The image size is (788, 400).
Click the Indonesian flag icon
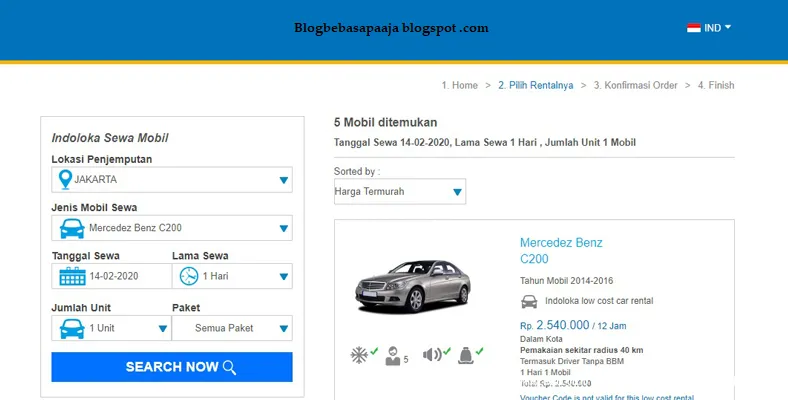point(694,28)
